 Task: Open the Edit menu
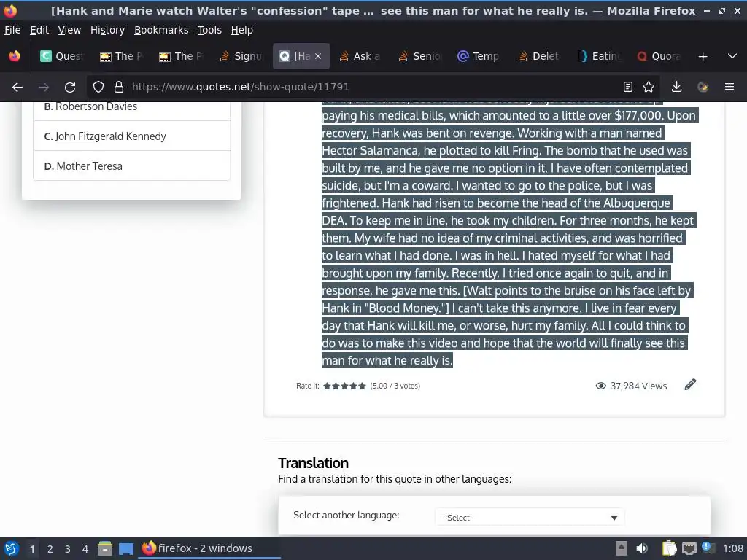click(x=39, y=30)
